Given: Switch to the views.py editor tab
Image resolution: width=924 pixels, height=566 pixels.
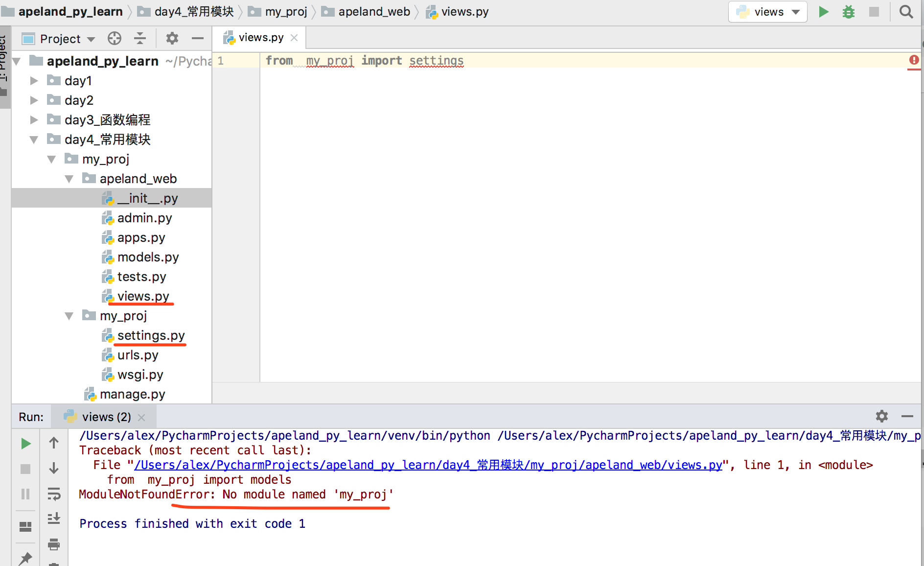Looking at the screenshot, I should click(x=260, y=38).
